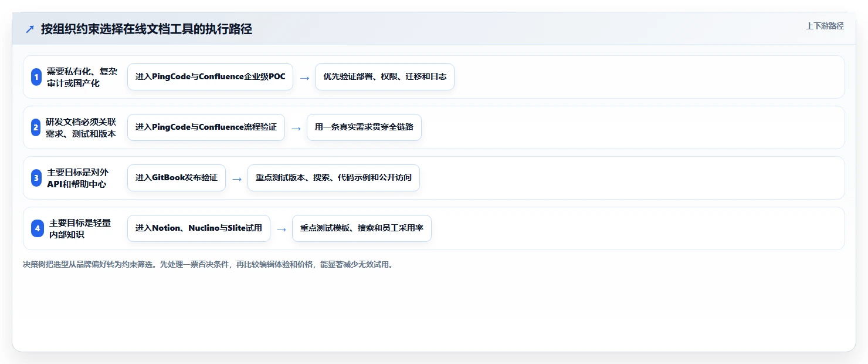Click the blue number 3 badge
The width and height of the screenshot is (868, 364).
(x=36, y=178)
